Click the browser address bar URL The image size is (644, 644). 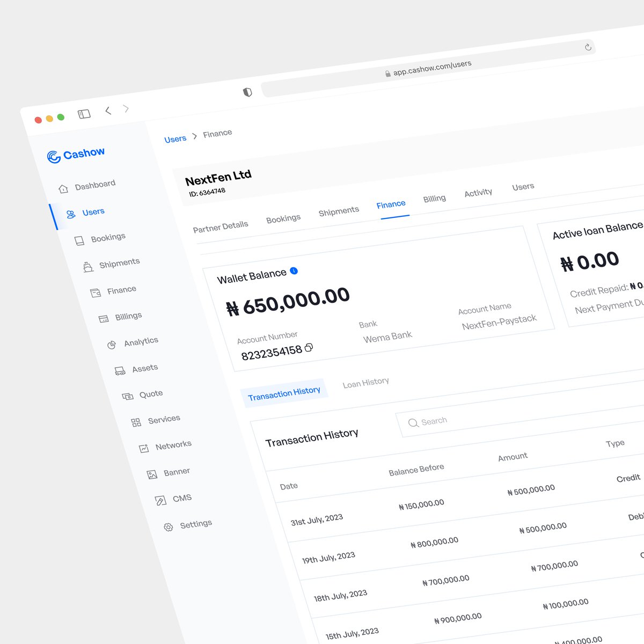click(x=433, y=68)
